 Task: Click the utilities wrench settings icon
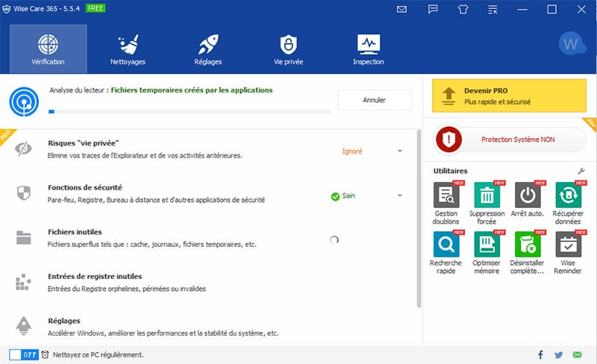(581, 171)
